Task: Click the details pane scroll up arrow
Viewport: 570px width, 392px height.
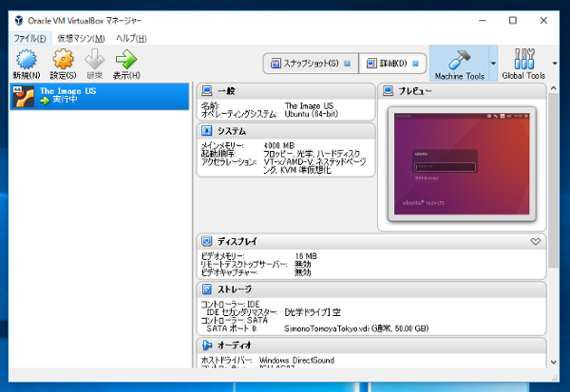Action: [553, 88]
